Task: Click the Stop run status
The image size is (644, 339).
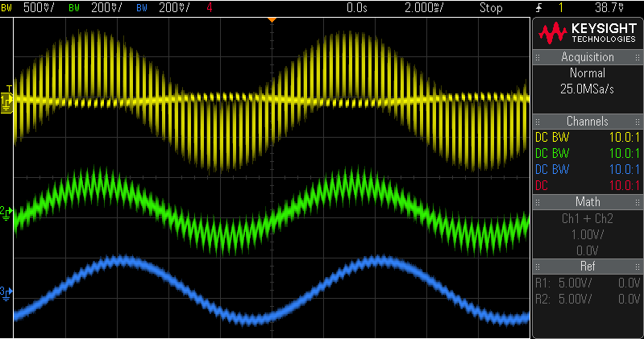Action: click(491, 8)
